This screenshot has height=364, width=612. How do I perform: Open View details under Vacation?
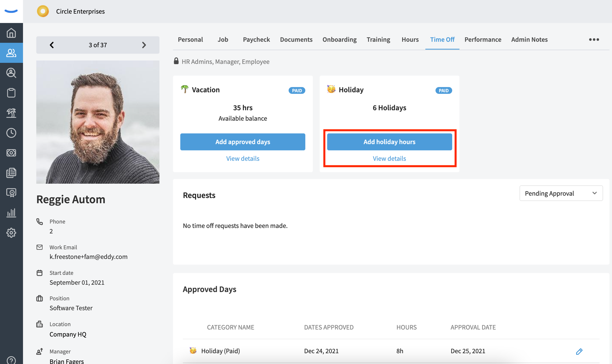point(243,158)
